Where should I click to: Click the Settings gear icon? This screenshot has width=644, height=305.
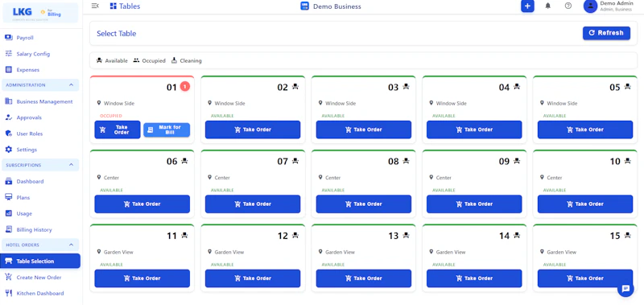[x=9, y=150]
